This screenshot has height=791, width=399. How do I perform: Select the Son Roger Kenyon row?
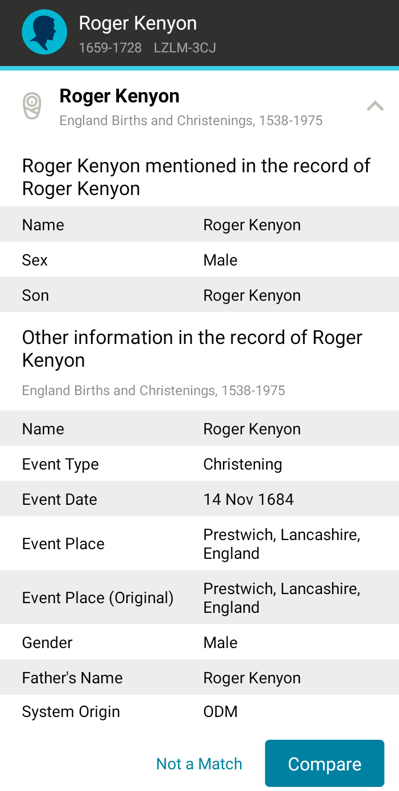(199, 295)
